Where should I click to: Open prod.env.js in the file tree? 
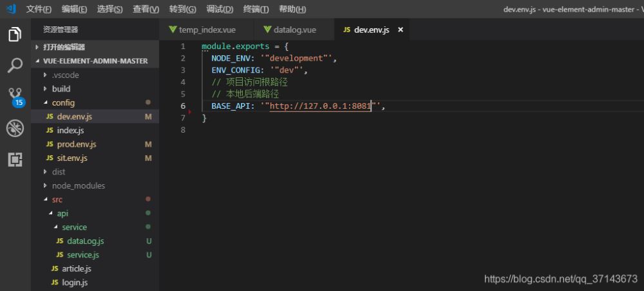76,144
